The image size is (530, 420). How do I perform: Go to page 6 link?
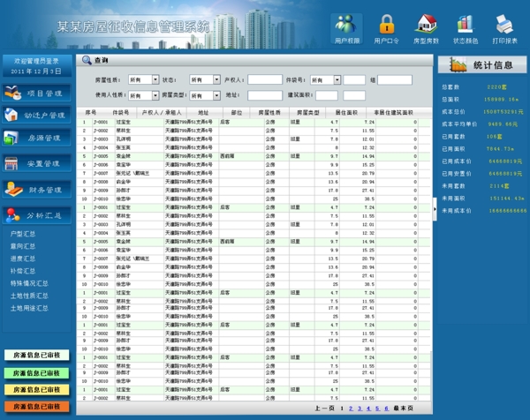tap(386, 409)
